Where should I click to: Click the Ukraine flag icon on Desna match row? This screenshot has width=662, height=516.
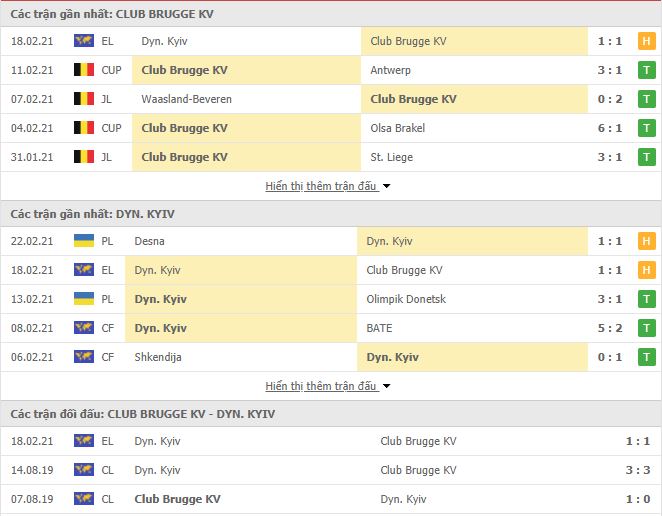[84, 241]
